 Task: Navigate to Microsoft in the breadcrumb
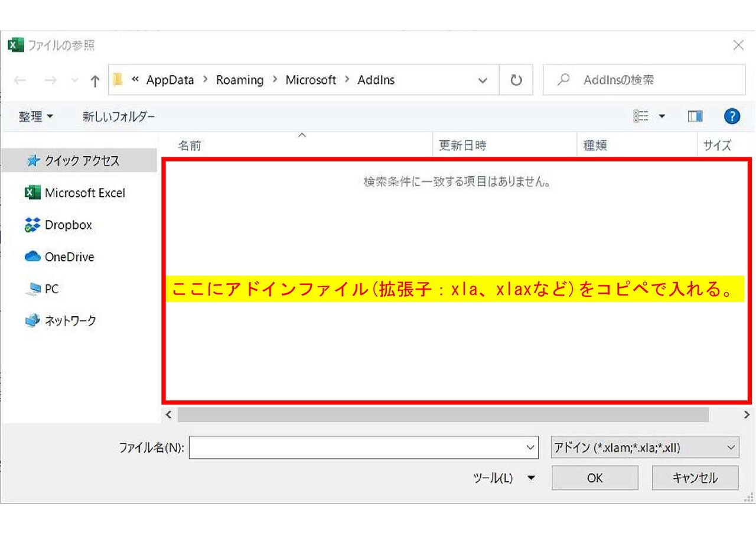(x=311, y=80)
